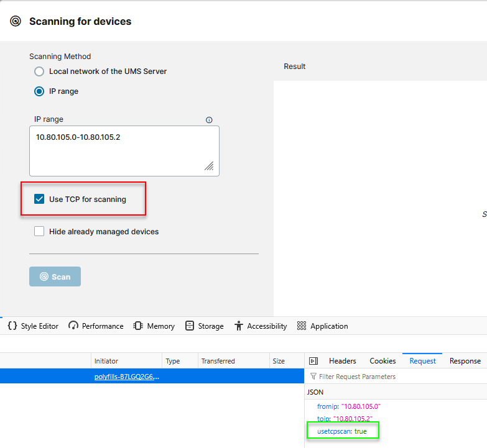Open the polyfills-B7LGQ2G6 initiator link
This screenshot has width=487, height=448.
[127, 377]
